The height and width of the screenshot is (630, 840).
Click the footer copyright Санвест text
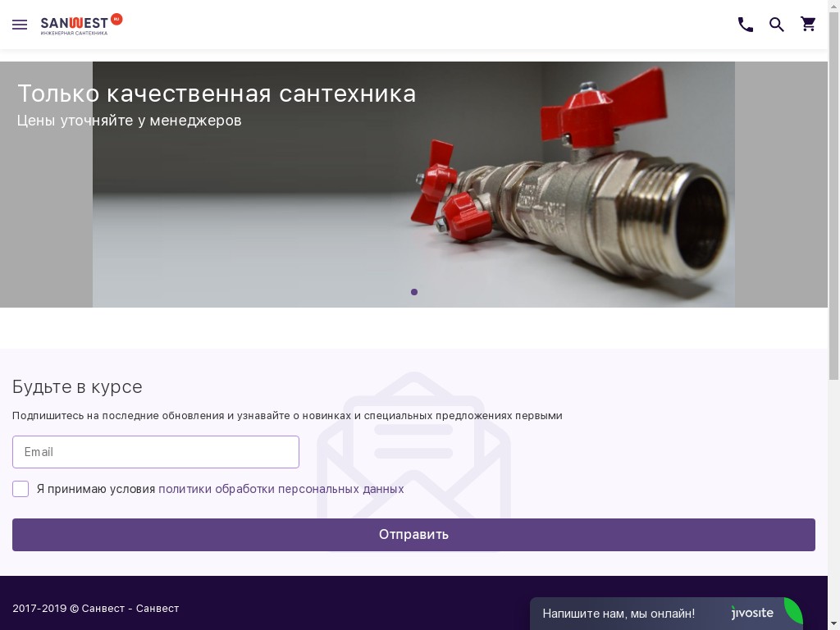96,609
